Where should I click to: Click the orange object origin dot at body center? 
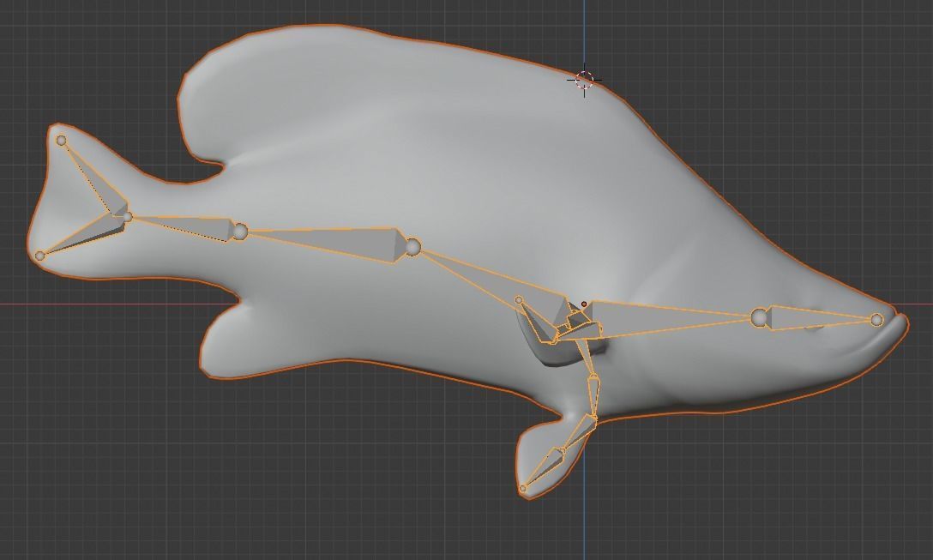point(584,304)
